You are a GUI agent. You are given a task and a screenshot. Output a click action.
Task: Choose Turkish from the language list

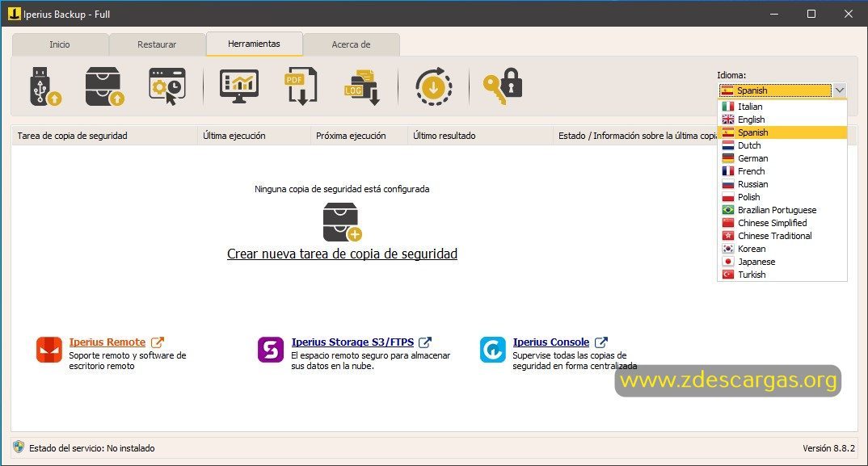point(782,275)
